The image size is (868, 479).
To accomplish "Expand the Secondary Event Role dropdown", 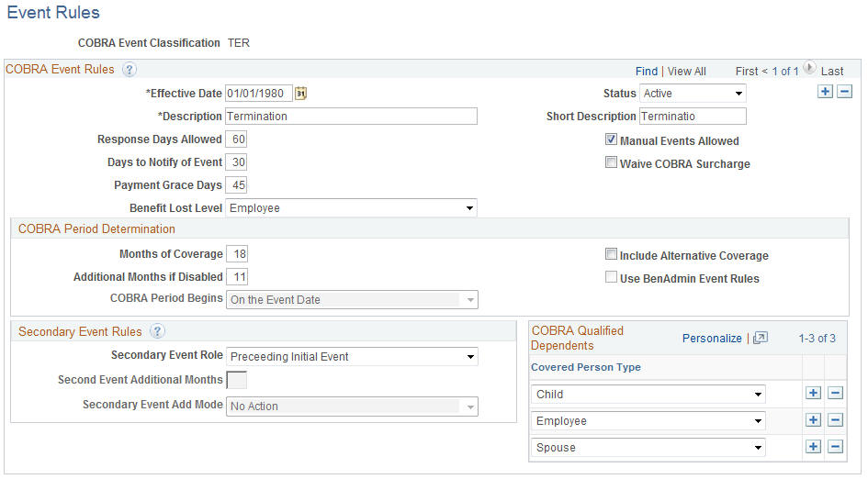I will click(352, 357).
